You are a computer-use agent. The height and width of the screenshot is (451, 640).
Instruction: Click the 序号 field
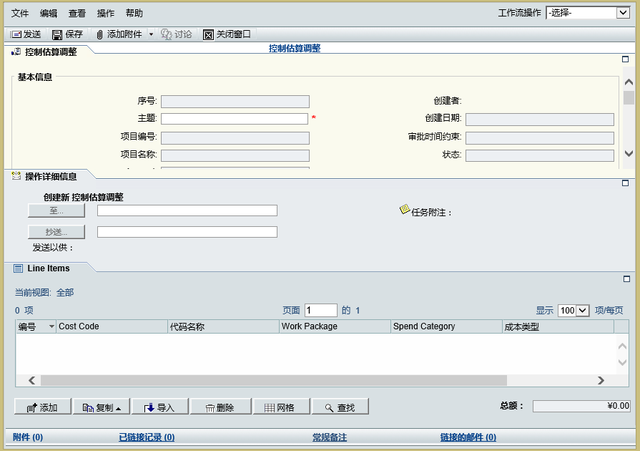pos(235,101)
